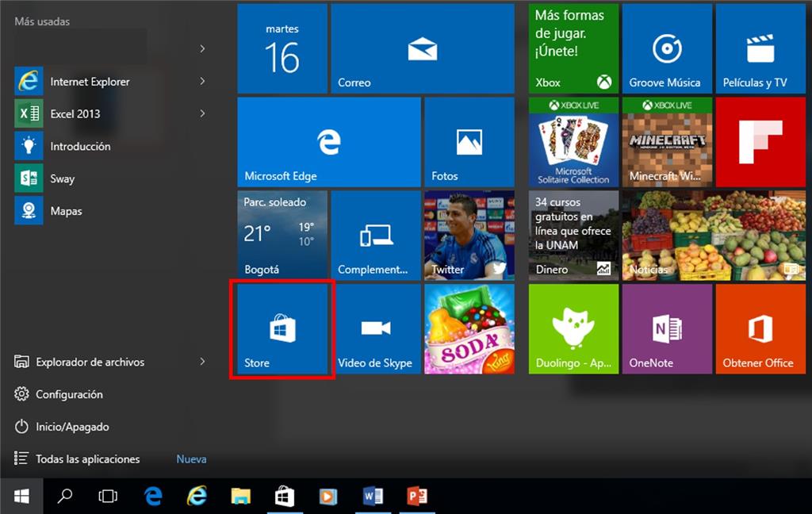
Task: Open the OneNote tile
Action: click(667, 329)
